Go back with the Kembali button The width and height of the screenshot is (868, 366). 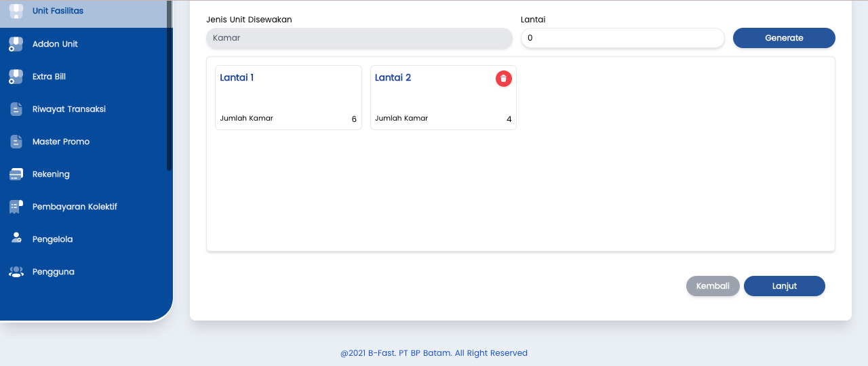tap(713, 286)
